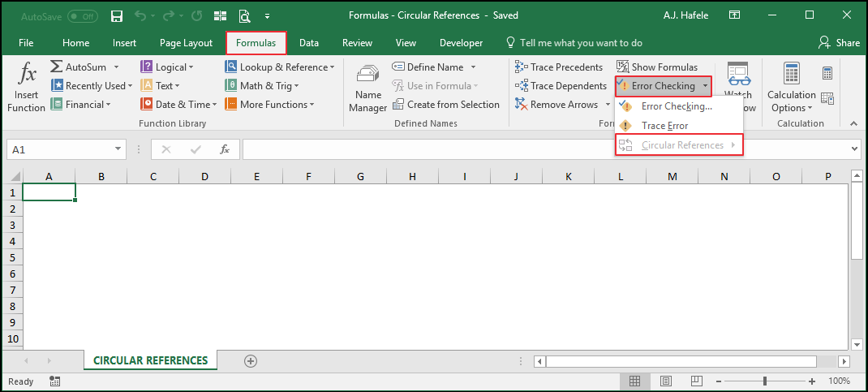Click the Select All corner triangle
Screen dimensions: 868x392
tap(15, 177)
